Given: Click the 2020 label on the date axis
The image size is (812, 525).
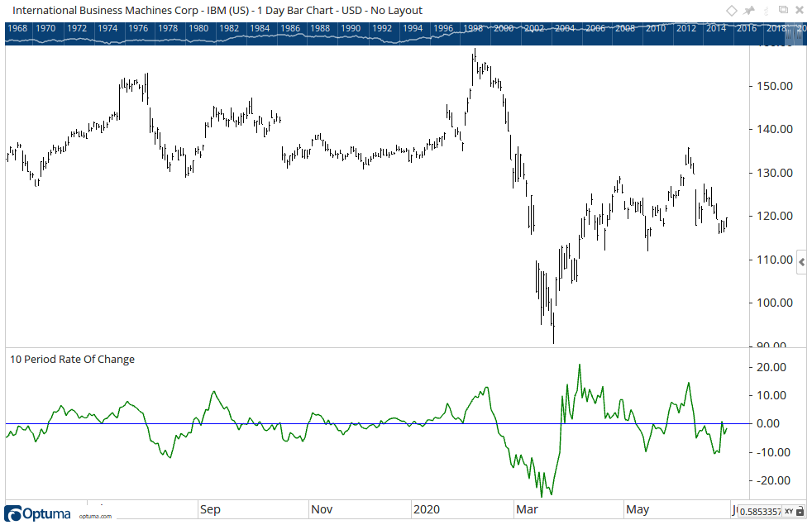Looking at the screenshot, I should (x=427, y=509).
